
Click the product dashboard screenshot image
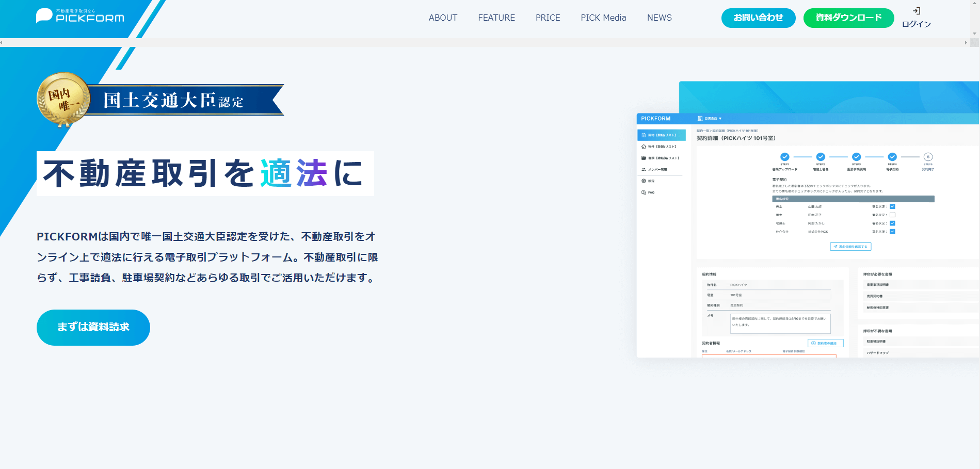[808, 219]
